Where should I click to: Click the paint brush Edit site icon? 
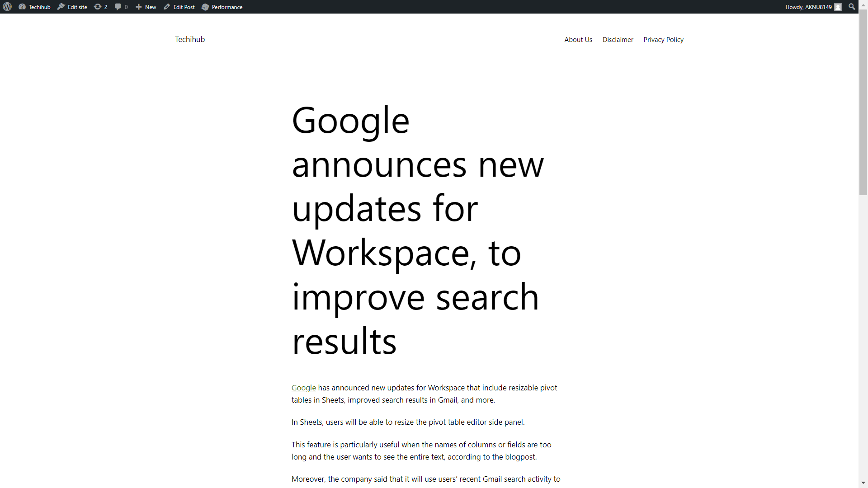[x=61, y=7]
